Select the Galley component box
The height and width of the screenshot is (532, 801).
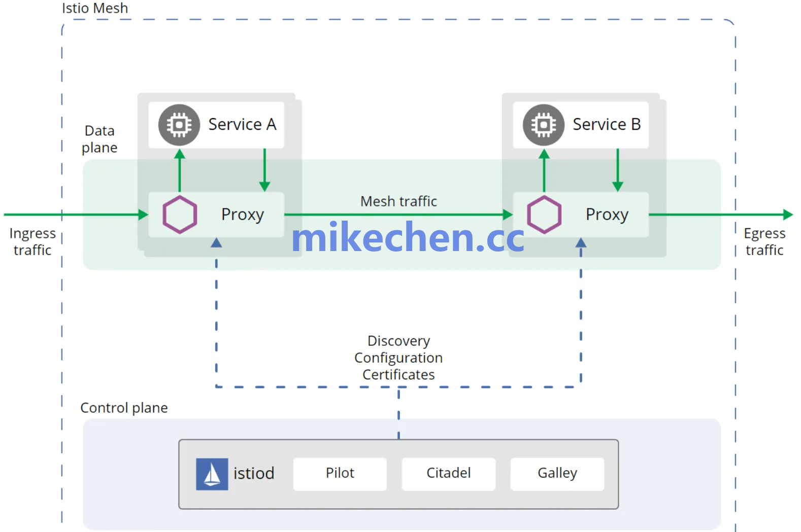557,474
